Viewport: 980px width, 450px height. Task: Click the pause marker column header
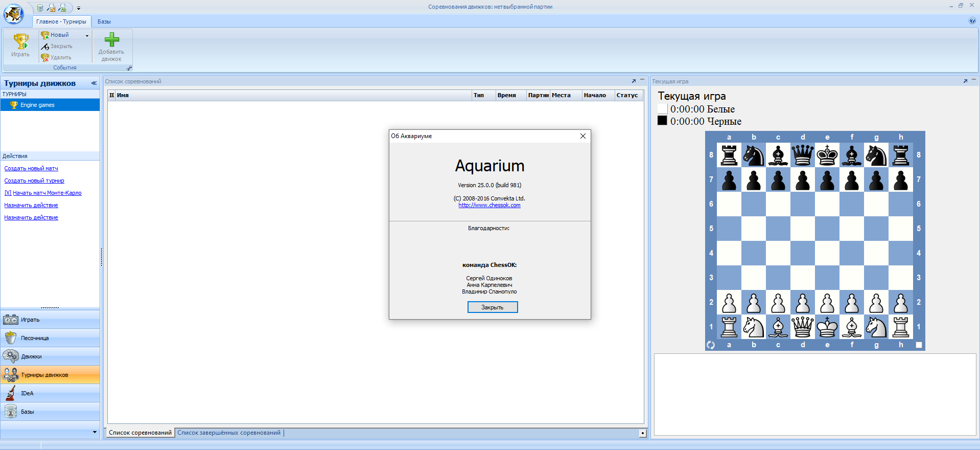point(111,95)
